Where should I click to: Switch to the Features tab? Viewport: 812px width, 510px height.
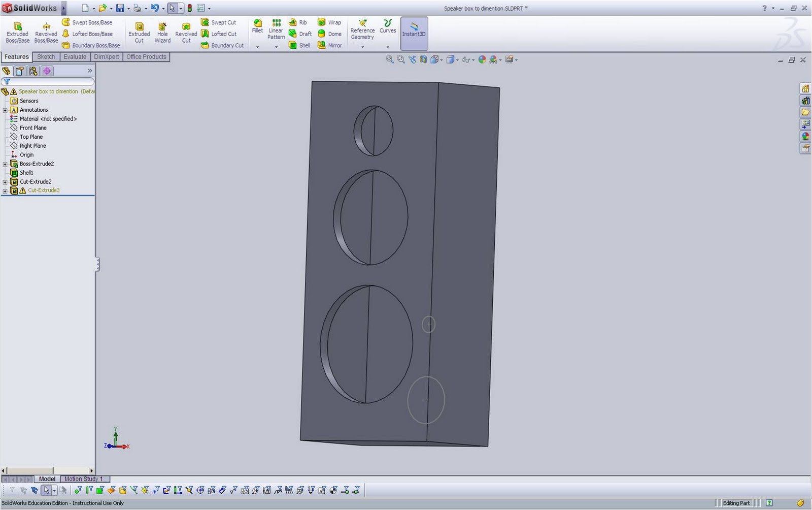coord(17,57)
